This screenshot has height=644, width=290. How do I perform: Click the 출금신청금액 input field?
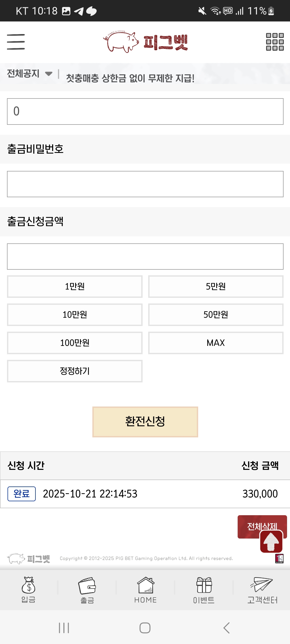145,257
